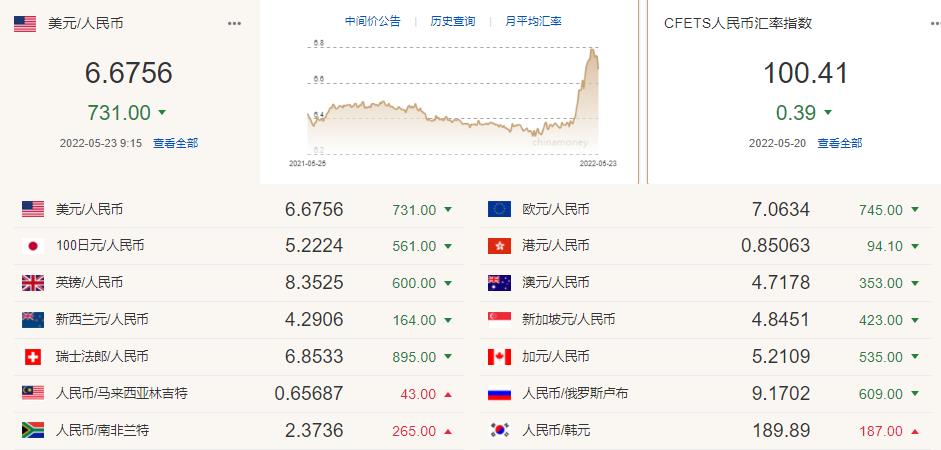This screenshot has width=941, height=450.
Task: Click 查看全部 link under USD/CNY rate
Action: pos(175,143)
